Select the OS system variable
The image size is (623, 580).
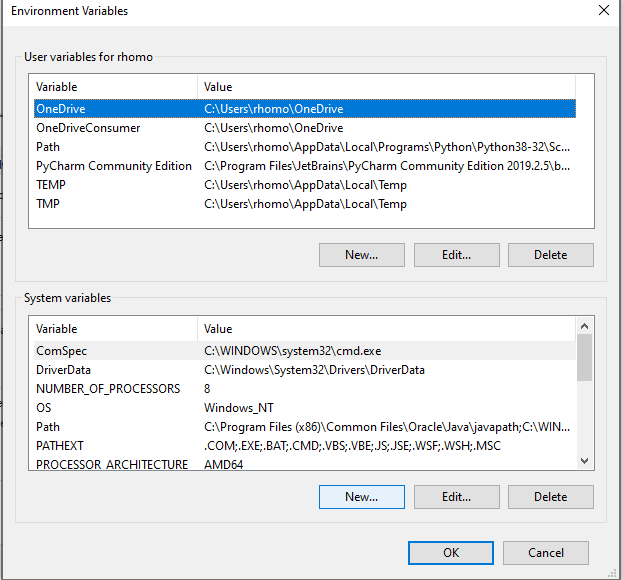click(x=305, y=408)
